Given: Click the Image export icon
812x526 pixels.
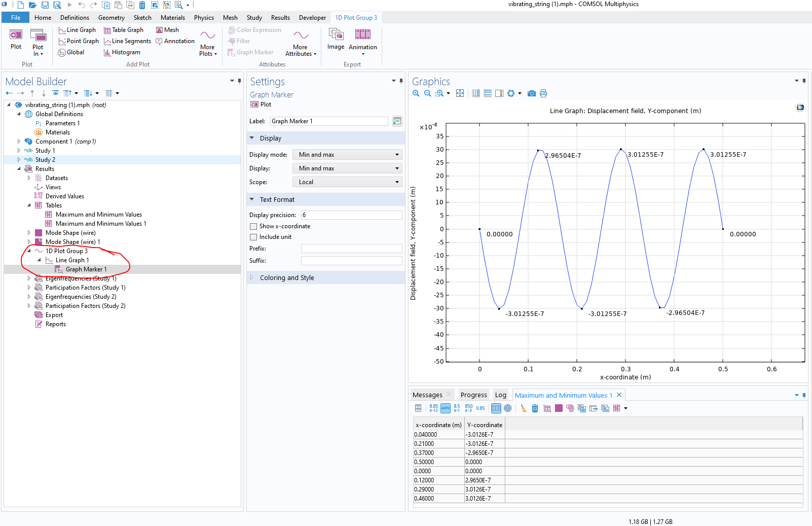Looking at the screenshot, I should click(336, 35).
